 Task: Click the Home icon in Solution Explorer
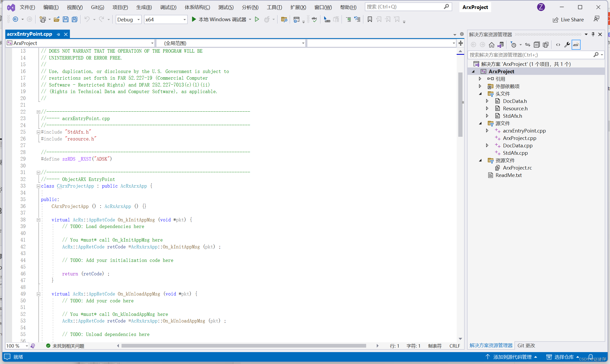[x=491, y=45]
